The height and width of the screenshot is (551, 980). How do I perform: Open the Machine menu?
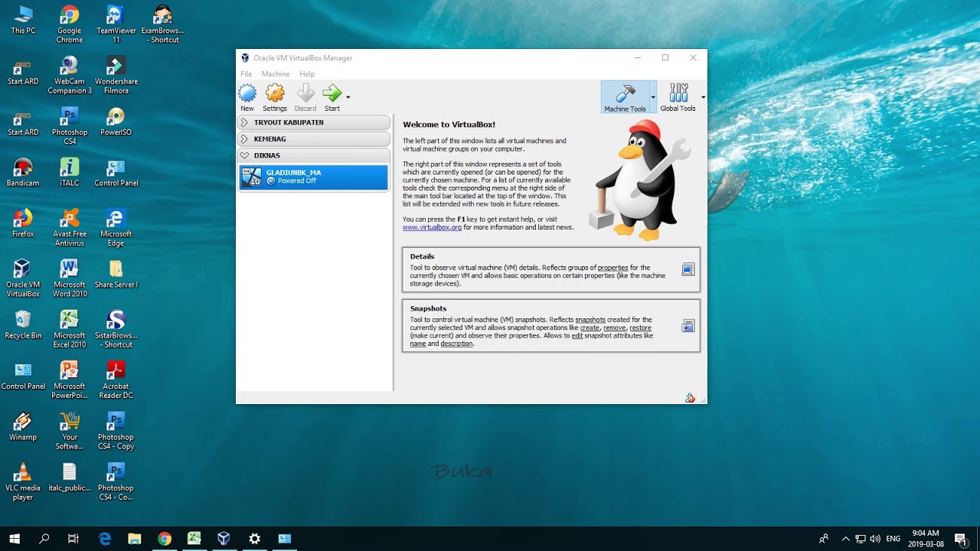(x=276, y=74)
